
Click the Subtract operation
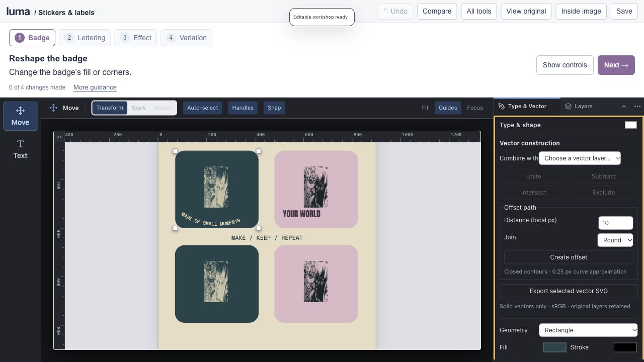(603, 176)
